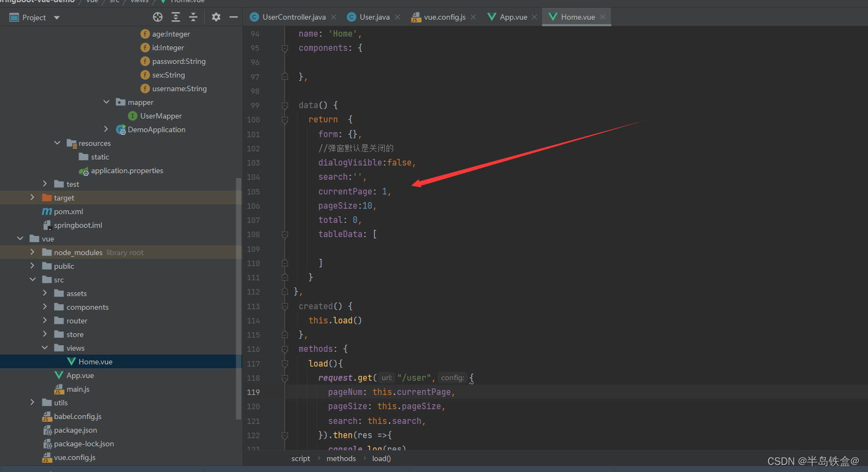Click the load() breadcrumb
Viewport: 868px width, 472px height.
point(382,459)
